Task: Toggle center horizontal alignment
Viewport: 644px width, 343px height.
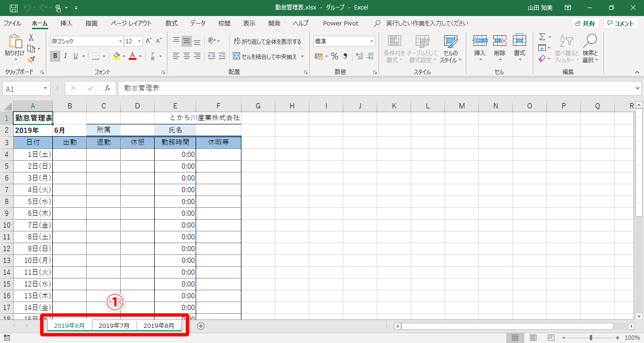Action: pyautogui.click(x=187, y=56)
